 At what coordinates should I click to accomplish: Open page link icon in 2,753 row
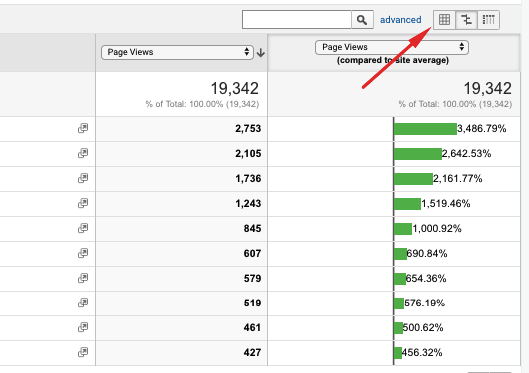pos(83,128)
